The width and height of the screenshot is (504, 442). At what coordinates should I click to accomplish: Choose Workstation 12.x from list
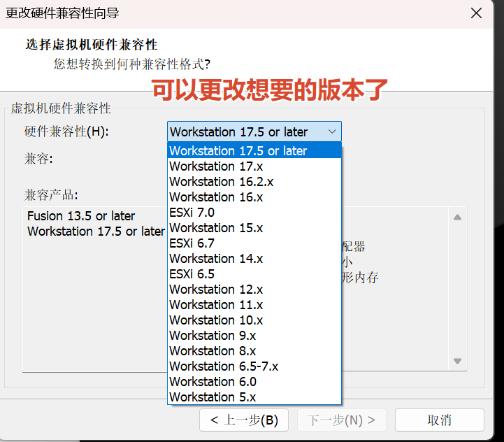point(254,290)
